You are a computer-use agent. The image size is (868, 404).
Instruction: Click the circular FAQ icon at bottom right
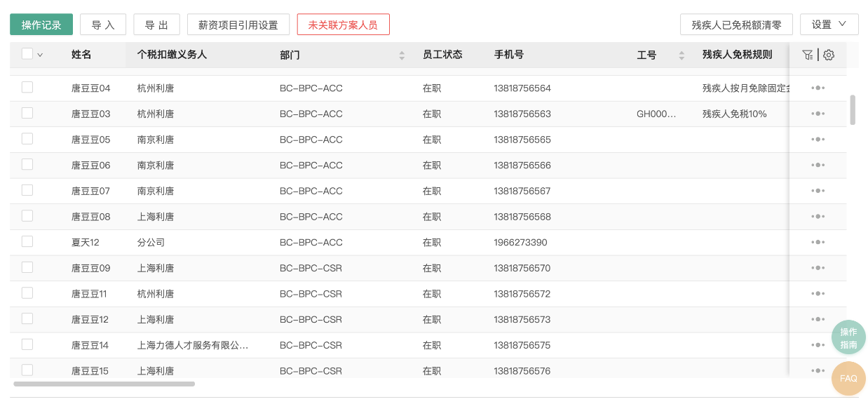pos(848,378)
